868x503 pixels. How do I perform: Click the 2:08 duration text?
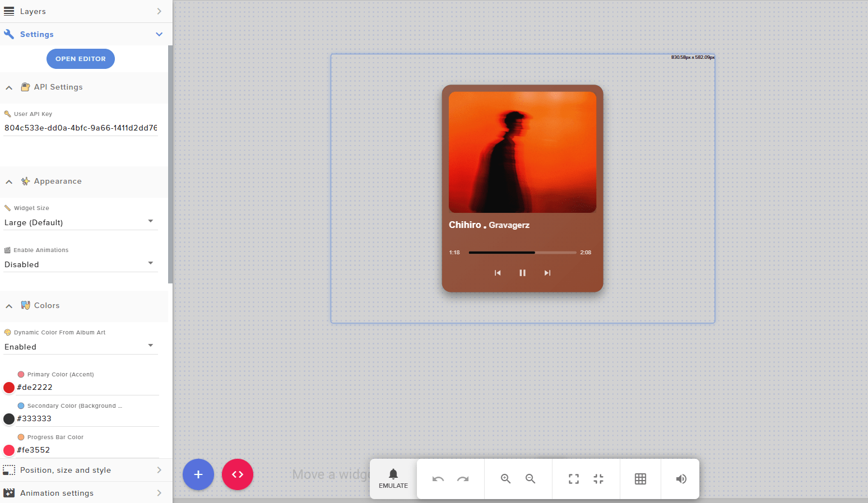pos(586,253)
